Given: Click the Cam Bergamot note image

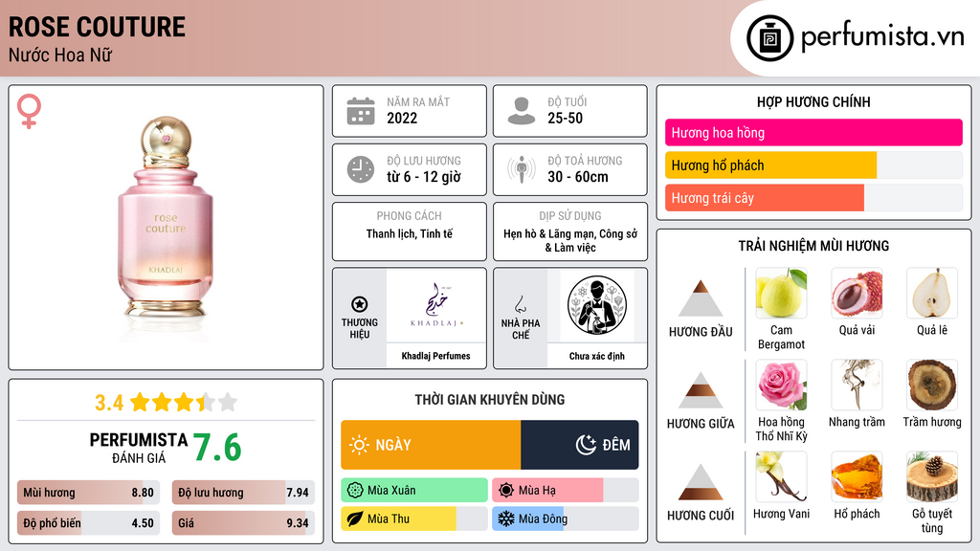Looking at the screenshot, I should click(x=781, y=293).
